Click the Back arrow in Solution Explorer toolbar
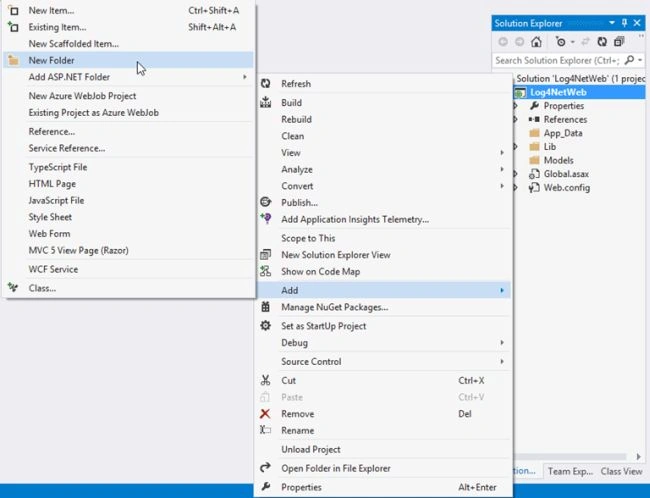 click(503, 41)
